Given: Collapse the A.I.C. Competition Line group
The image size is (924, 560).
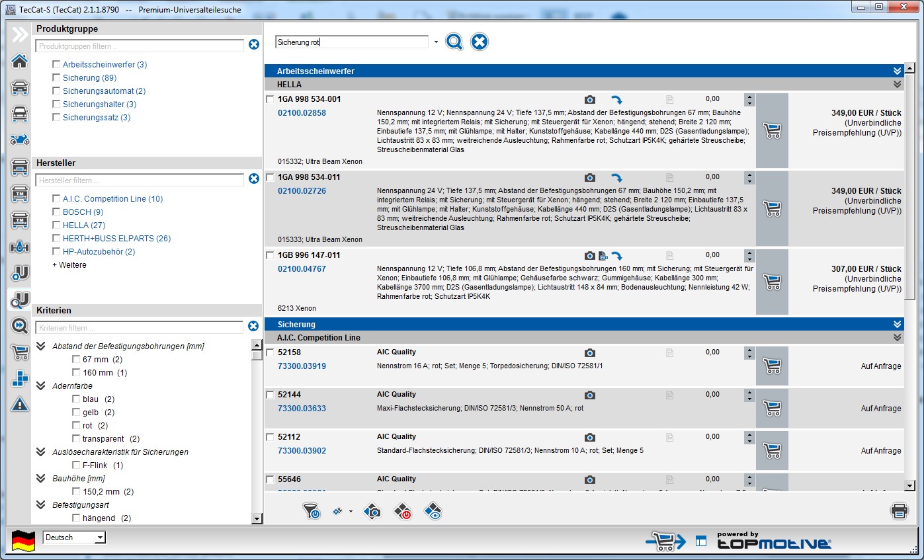Looking at the screenshot, I should tap(898, 338).
